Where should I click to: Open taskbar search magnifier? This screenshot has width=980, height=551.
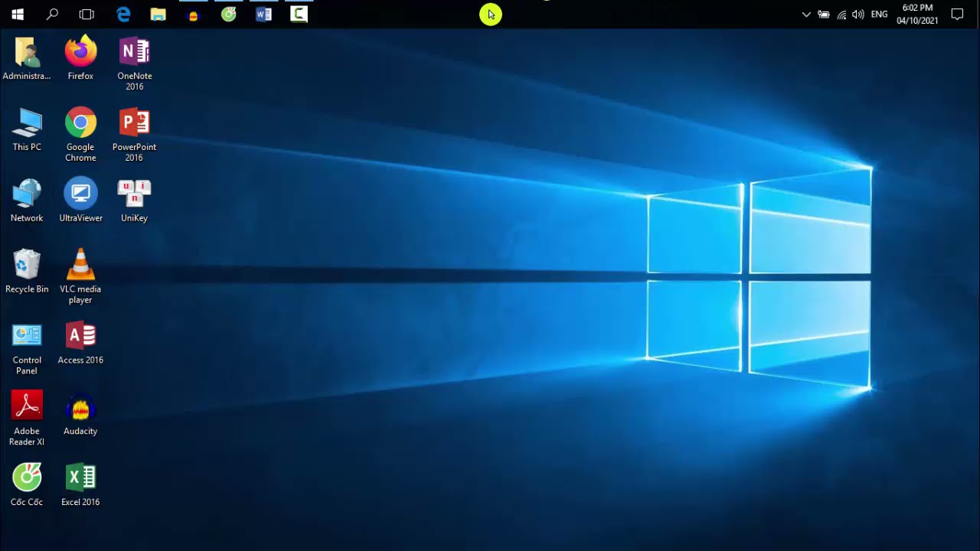pos(52,14)
